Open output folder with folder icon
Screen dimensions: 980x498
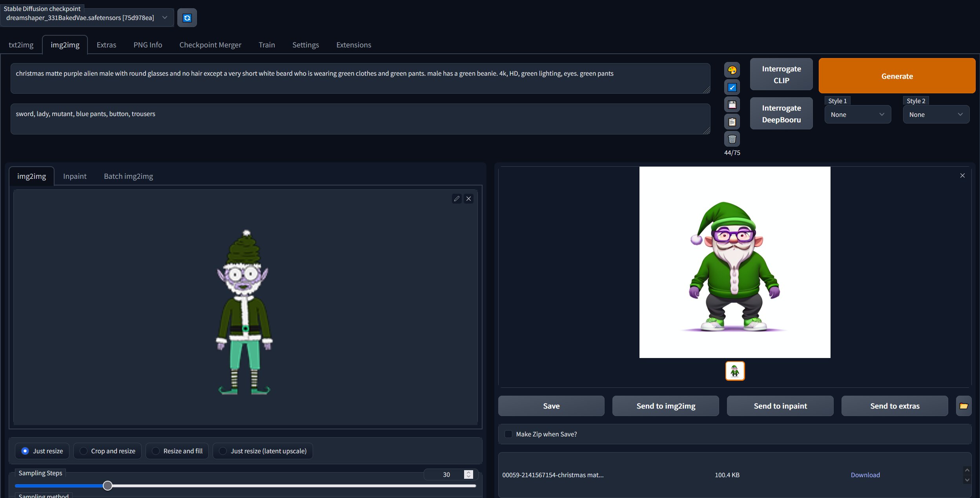pyautogui.click(x=964, y=406)
